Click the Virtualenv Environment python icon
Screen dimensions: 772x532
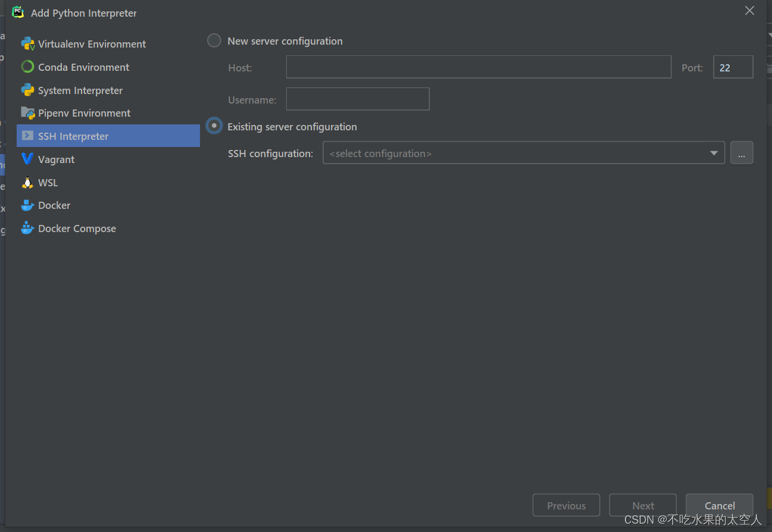click(27, 43)
